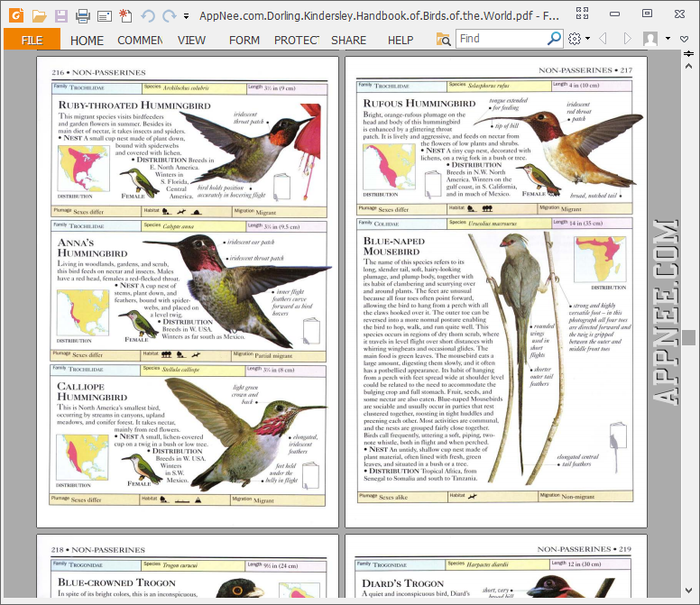The image size is (700, 605).
Task: Open the search settings gear icon
Action: click(x=575, y=39)
